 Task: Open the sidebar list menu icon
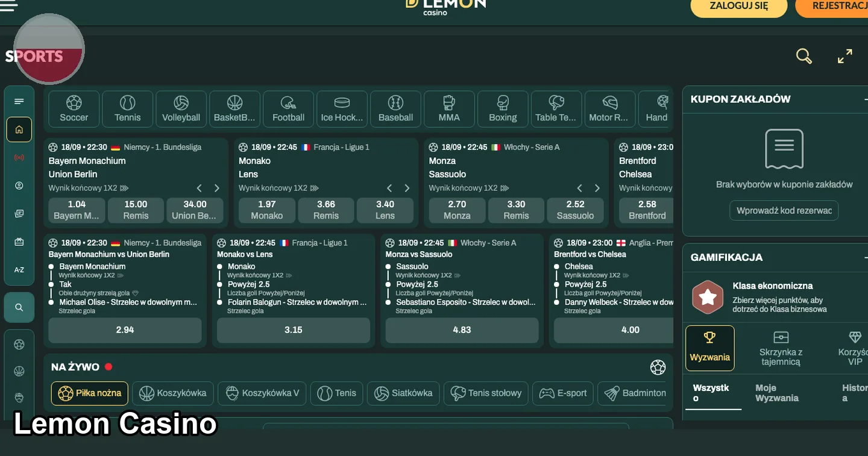coord(19,101)
